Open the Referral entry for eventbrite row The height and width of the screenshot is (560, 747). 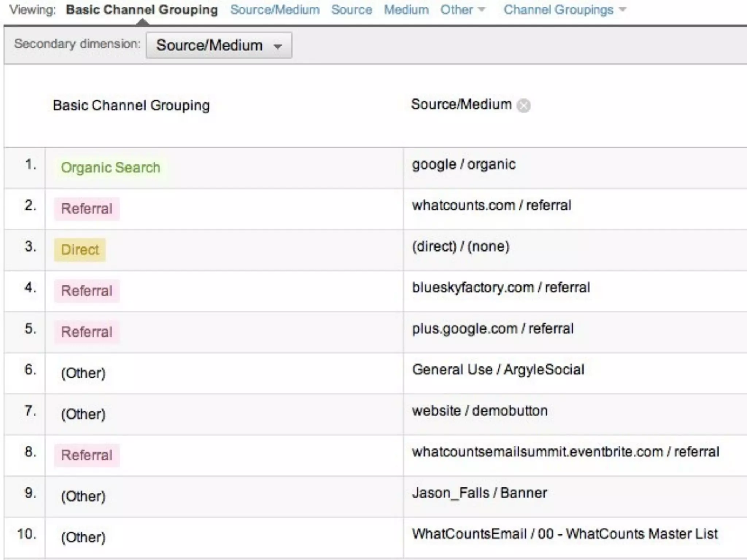87,455
